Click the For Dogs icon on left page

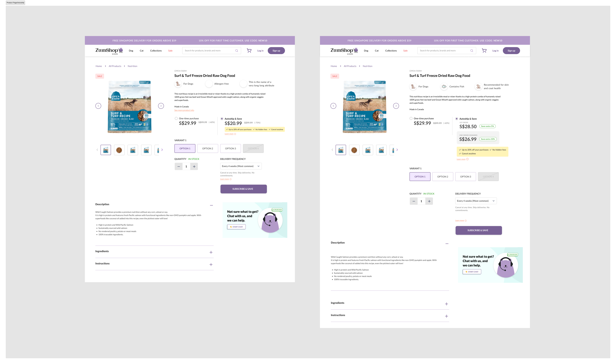pyautogui.click(x=178, y=84)
